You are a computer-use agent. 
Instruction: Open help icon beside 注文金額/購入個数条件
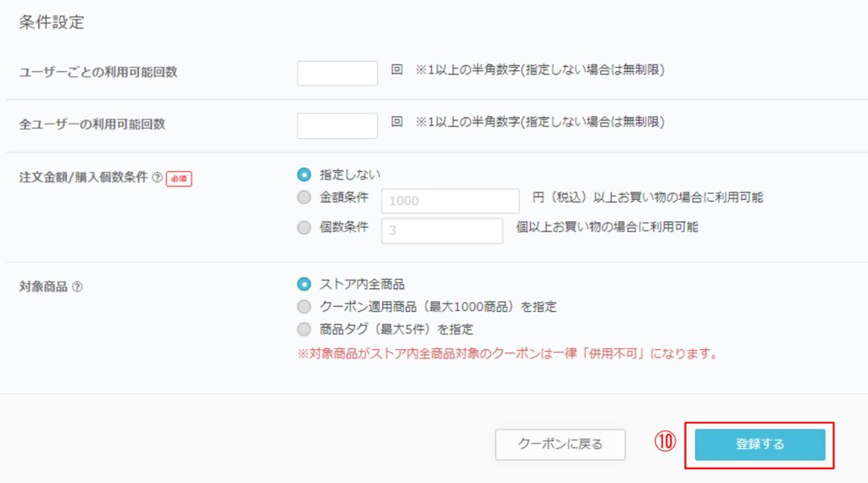[157, 178]
